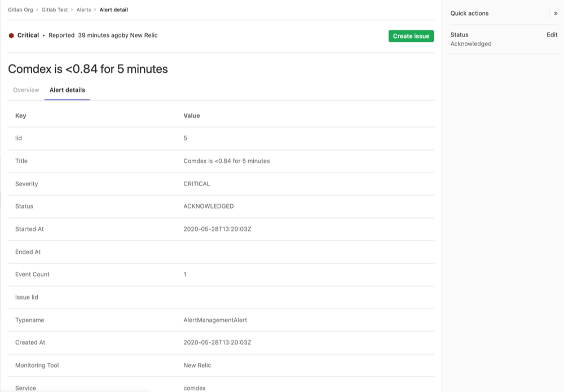Screen dimensions: 564x392
Task: Click the red Critical severity icon
Action: (x=11, y=36)
